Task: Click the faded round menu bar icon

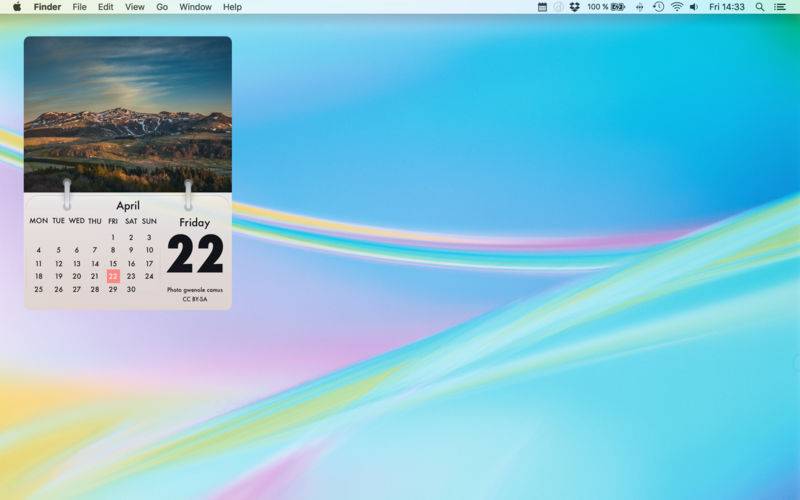Action: tap(559, 7)
